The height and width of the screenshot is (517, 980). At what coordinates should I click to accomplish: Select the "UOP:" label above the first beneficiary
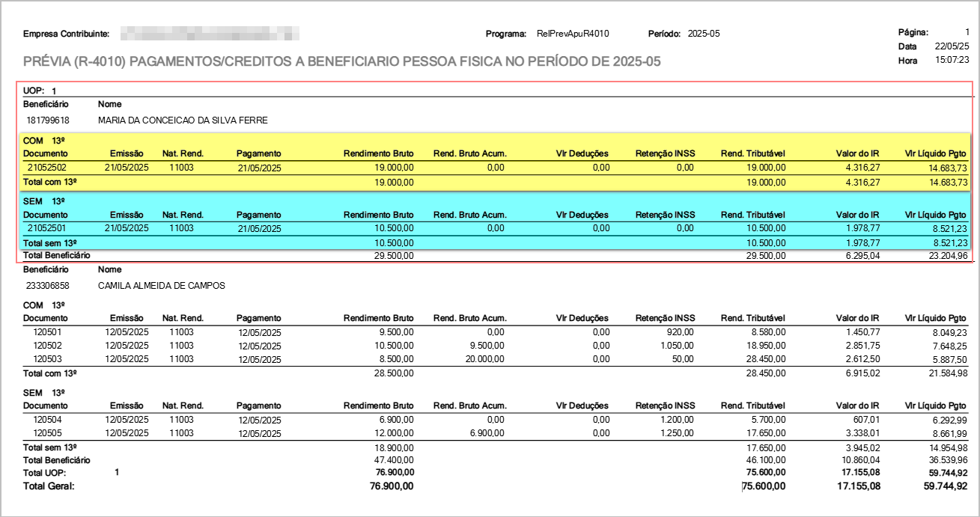coord(34,91)
